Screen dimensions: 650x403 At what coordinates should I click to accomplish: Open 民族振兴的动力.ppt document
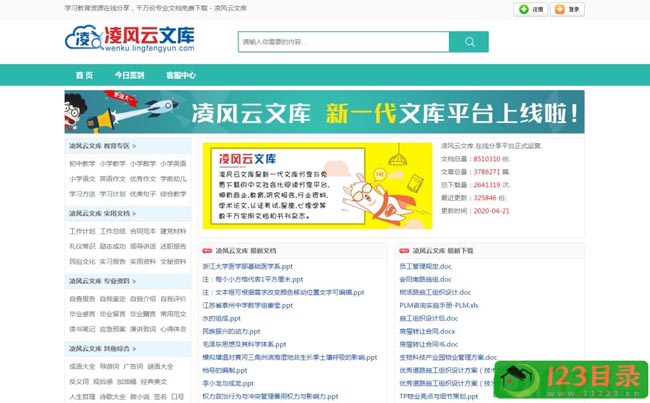pyautogui.click(x=231, y=331)
